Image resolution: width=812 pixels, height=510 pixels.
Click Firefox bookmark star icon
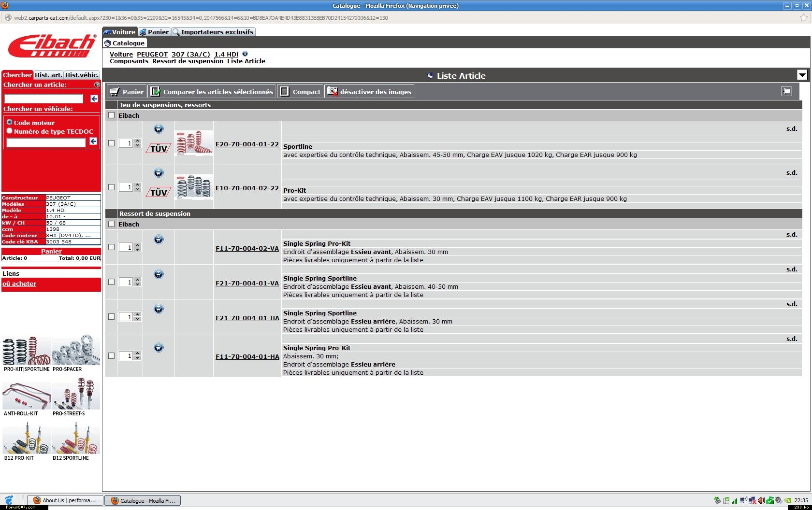coord(804,18)
